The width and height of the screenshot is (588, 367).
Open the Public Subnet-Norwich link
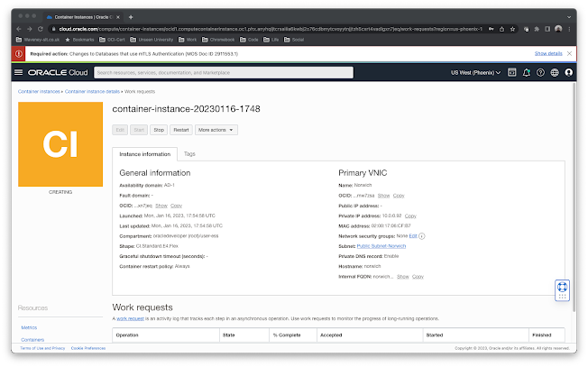pos(381,246)
